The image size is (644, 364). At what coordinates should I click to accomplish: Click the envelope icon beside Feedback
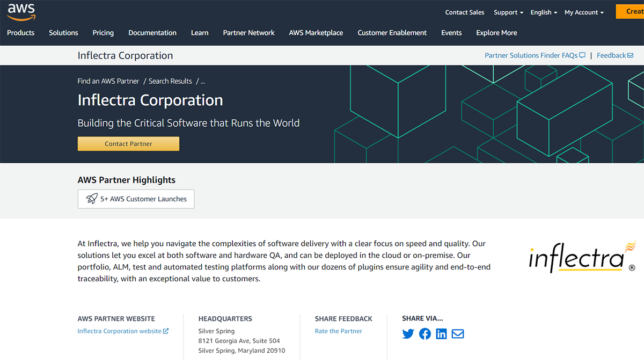[x=631, y=55]
